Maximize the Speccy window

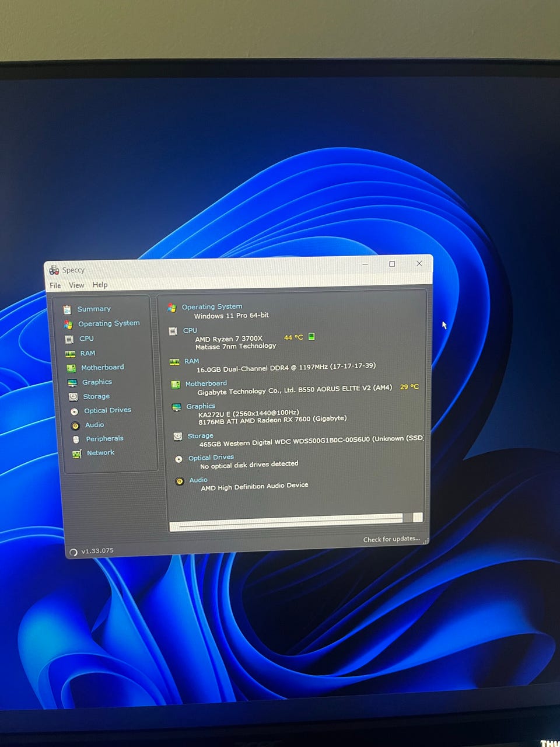[x=392, y=264]
